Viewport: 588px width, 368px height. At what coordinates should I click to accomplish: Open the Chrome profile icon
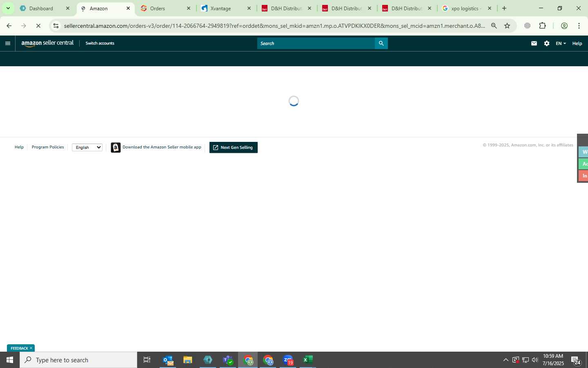[x=564, y=26]
